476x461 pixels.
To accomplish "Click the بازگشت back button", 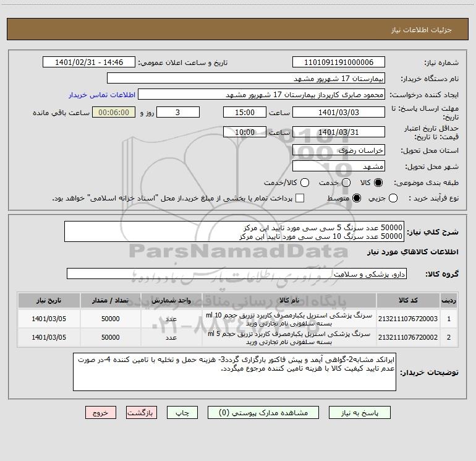I will click(142, 413).
